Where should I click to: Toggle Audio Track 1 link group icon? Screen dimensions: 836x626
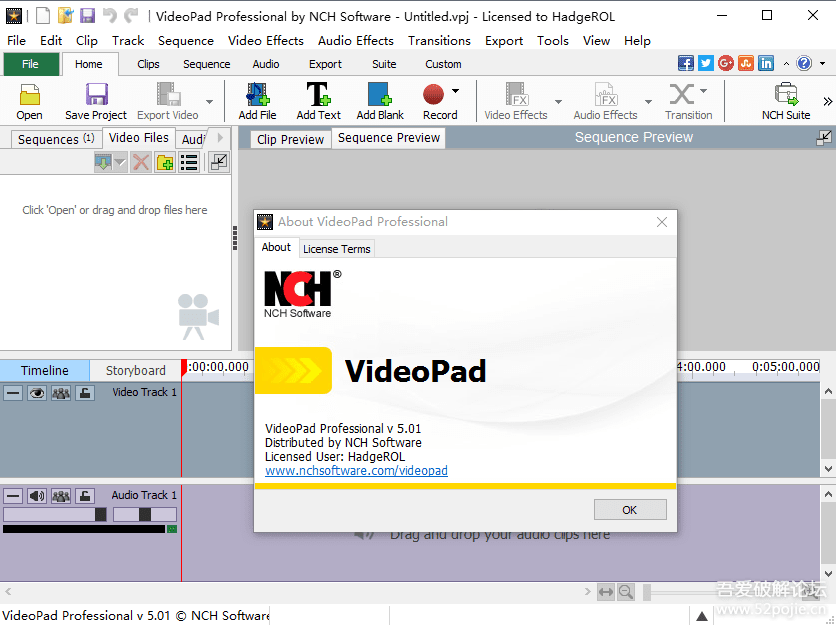click(61, 496)
